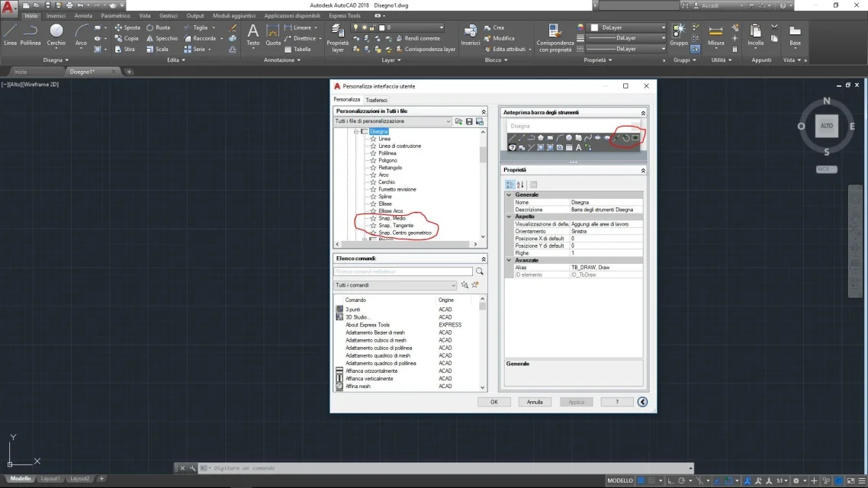Click the Rendi corrente layer button
This screenshot has height=488, width=868.
tap(418, 38)
